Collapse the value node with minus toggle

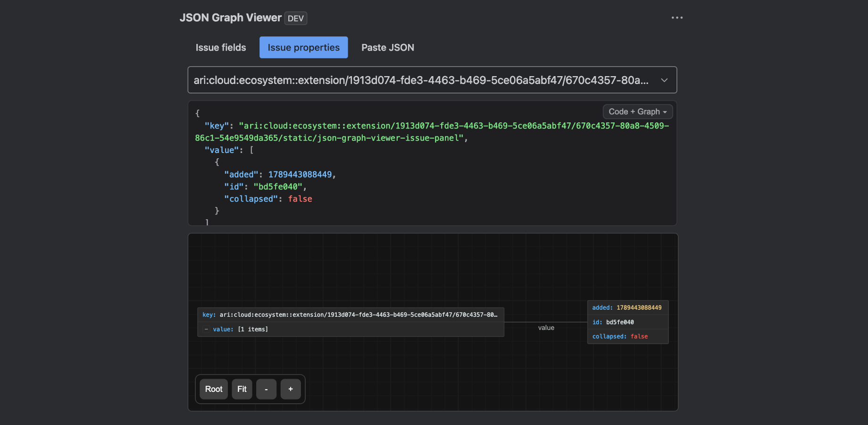[x=206, y=329]
